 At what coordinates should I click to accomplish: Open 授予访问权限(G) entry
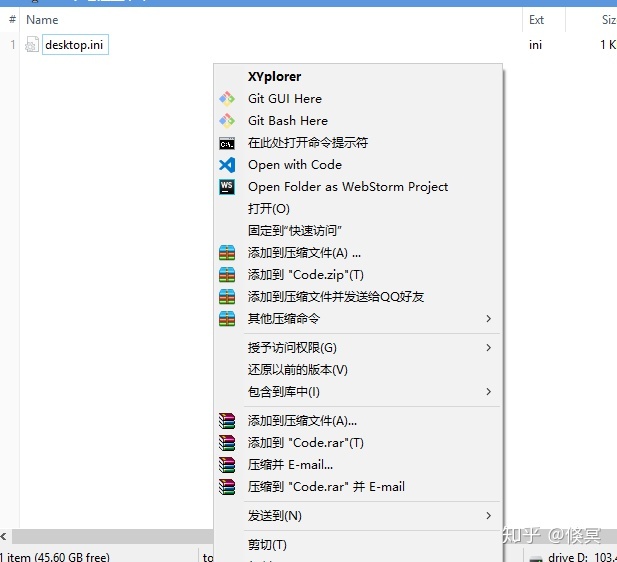pyautogui.click(x=358, y=348)
